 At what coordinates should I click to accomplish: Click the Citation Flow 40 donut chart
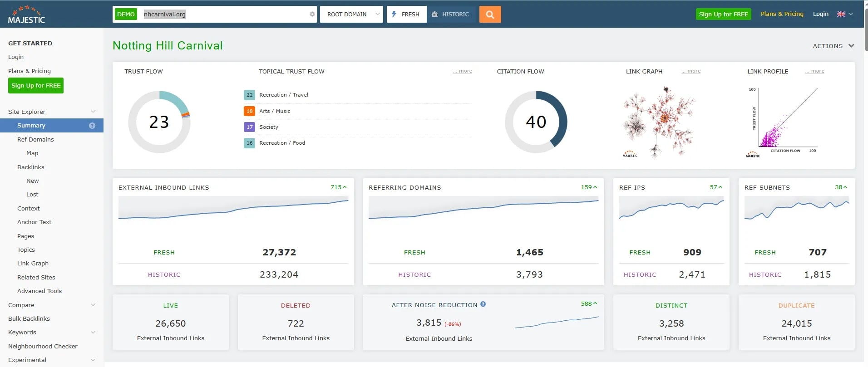pyautogui.click(x=536, y=122)
